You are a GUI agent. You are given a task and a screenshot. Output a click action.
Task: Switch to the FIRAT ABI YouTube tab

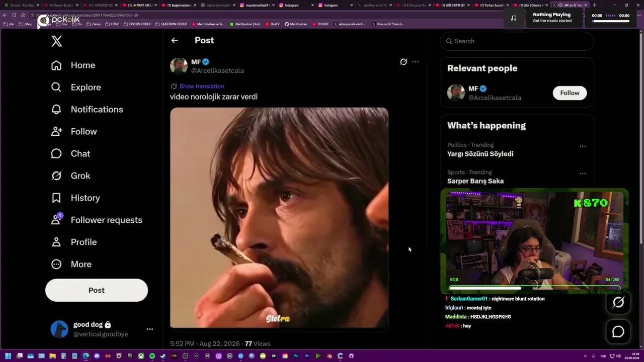tap(139, 5)
